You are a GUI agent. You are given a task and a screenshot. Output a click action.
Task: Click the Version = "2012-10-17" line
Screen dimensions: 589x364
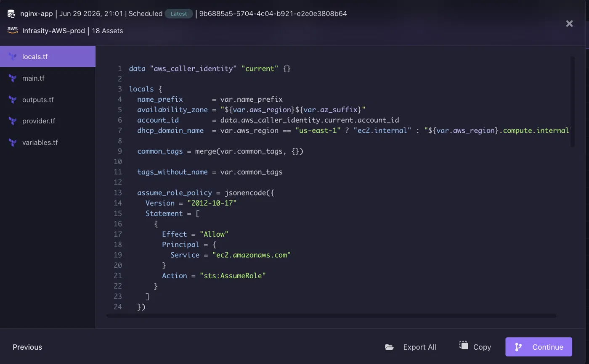pyautogui.click(x=191, y=203)
